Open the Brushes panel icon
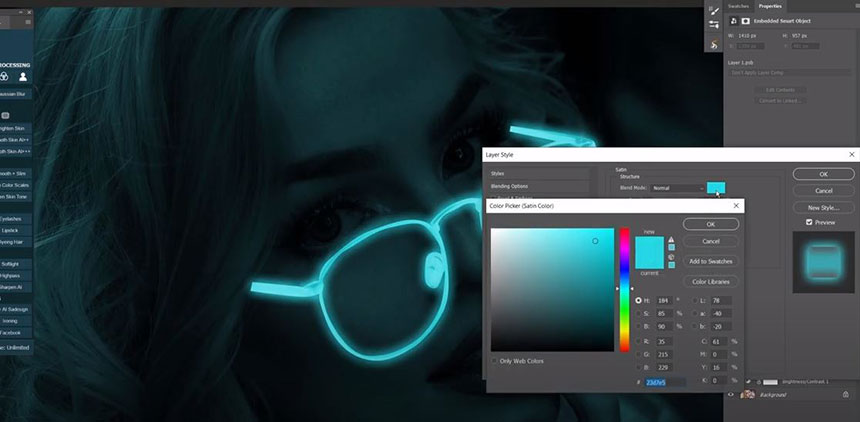Screen dimensions: 860x422 [x=714, y=9]
